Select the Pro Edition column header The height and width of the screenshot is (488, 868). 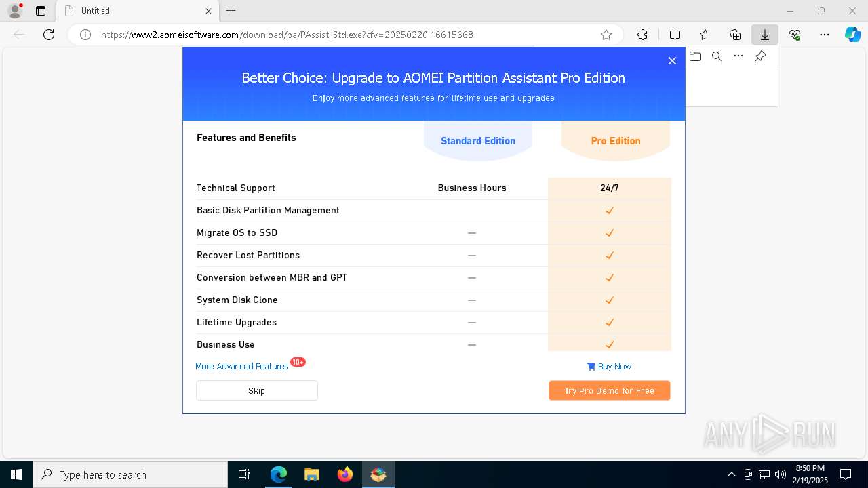(x=616, y=141)
